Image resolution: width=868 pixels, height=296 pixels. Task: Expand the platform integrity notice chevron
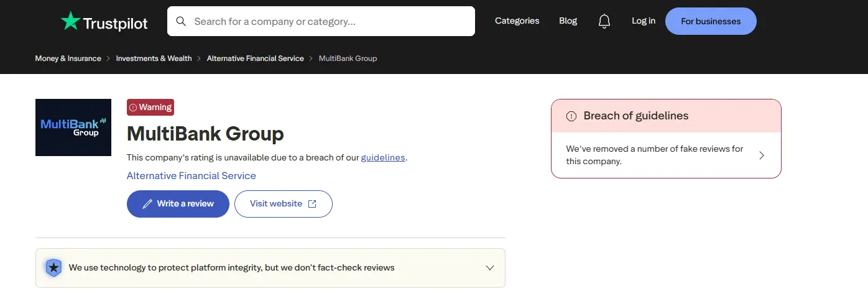(x=490, y=268)
